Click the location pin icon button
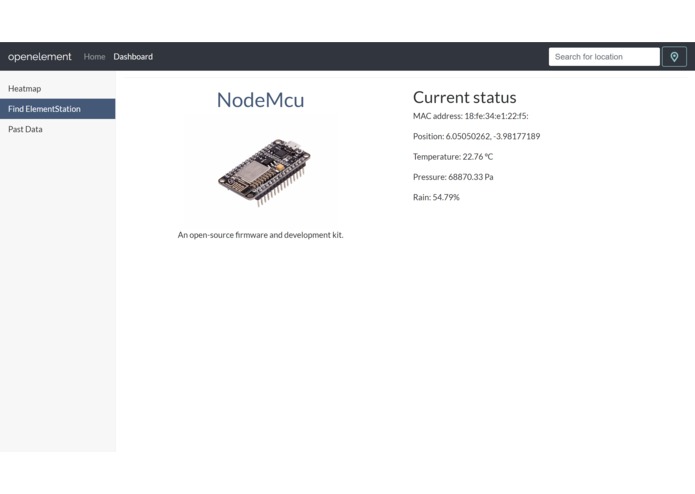This screenshot has width=695, height=494. pos(674,57)
